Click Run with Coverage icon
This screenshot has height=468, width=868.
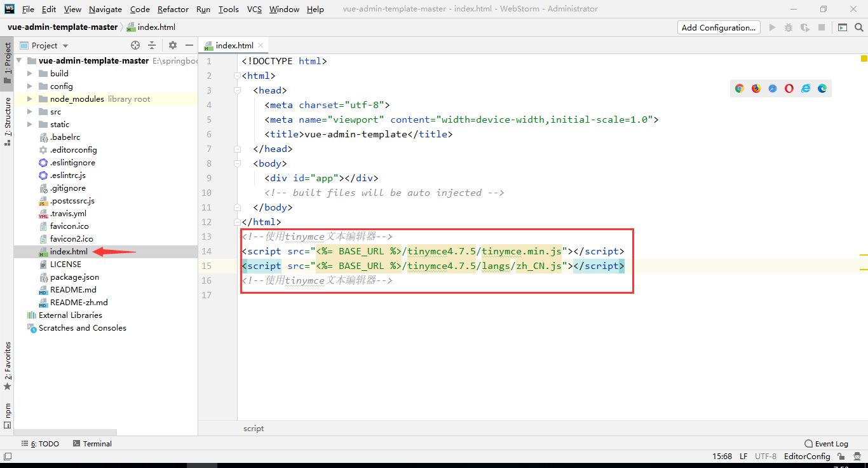[x=805, y=27]
